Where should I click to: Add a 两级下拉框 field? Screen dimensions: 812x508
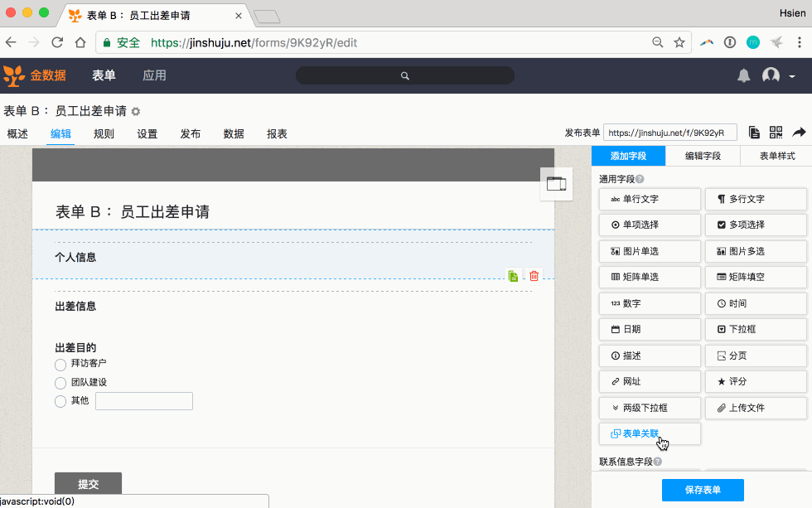pos(649,408)
